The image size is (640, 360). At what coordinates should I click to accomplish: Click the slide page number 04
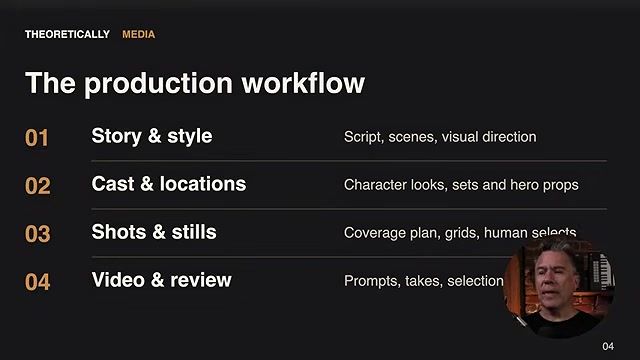[608, 347]
